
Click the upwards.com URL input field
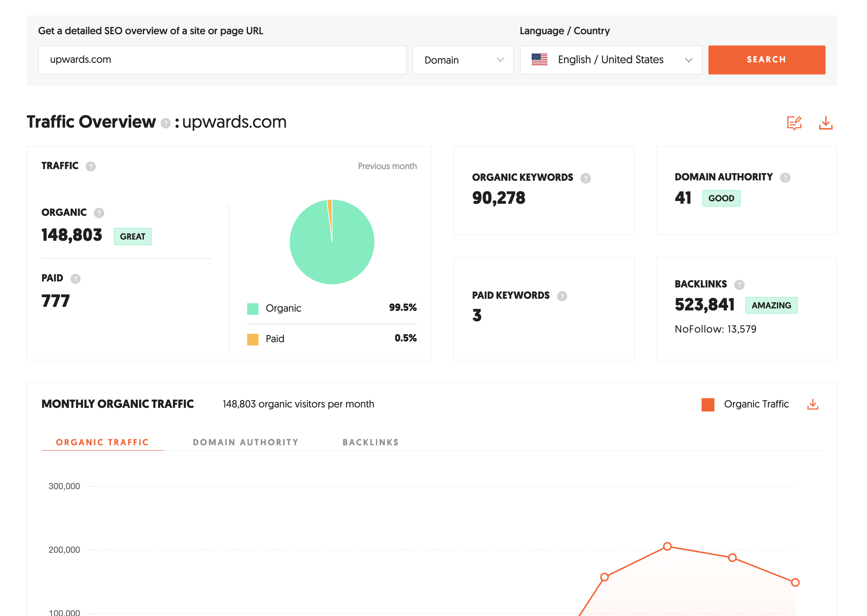coord(222,60)
